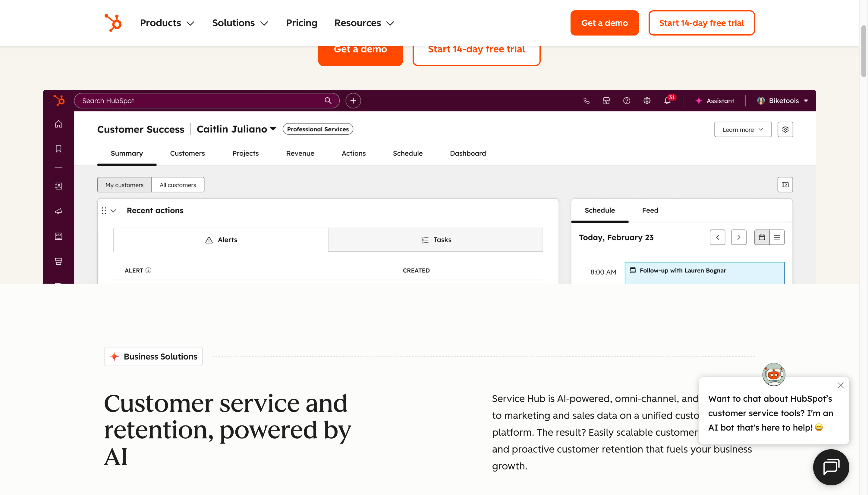Switch to list view toggle
The image size is (868, 495).
pos(777,237)
